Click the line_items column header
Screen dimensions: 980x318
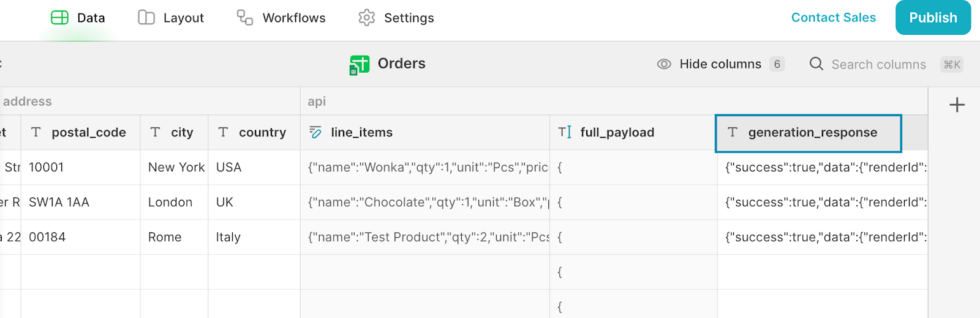pos(425,133)
